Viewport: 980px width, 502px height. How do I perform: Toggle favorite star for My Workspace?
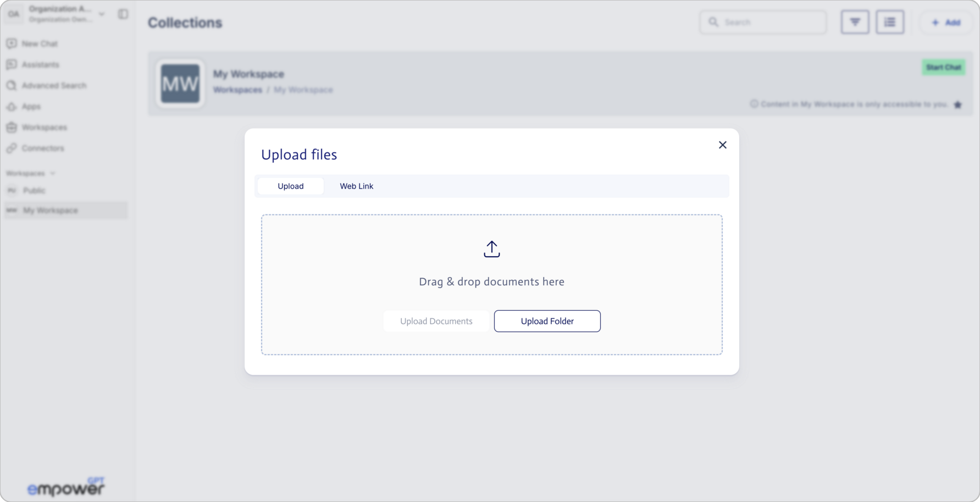pyautogui.click(x=957, y=104)
